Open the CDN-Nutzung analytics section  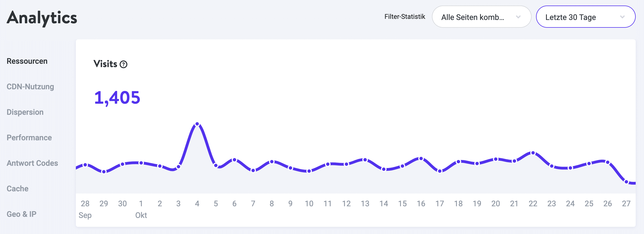point(30,87)
